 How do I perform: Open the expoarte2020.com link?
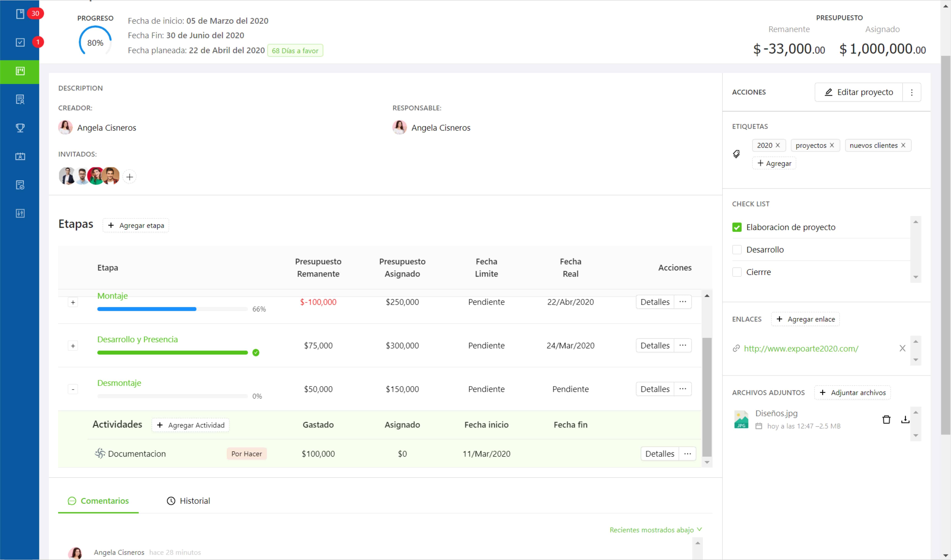(x=801, y=348)
